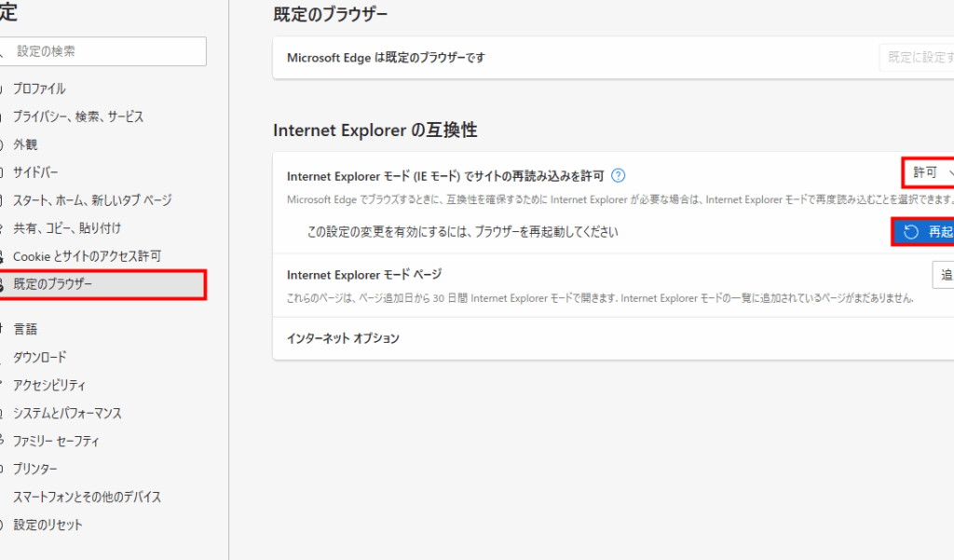Open プリンター settings

[x=35, y=469]
